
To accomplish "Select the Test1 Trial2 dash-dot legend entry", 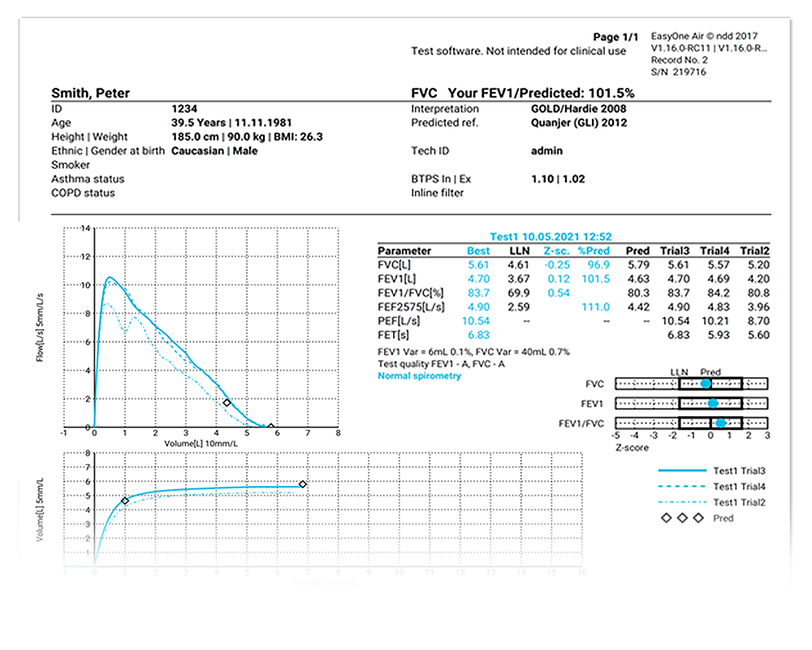I will 683,503.
